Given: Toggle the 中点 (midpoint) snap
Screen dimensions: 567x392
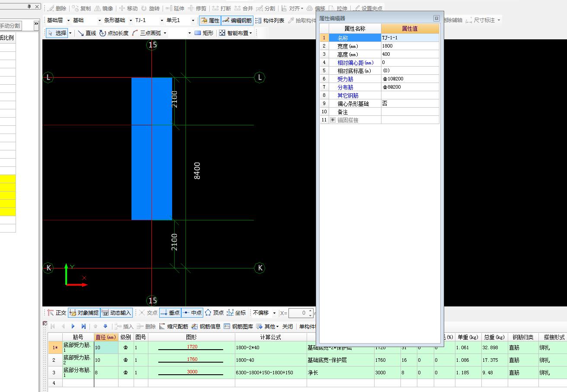Looking at the screenshot, I should [x=192, y=313].
